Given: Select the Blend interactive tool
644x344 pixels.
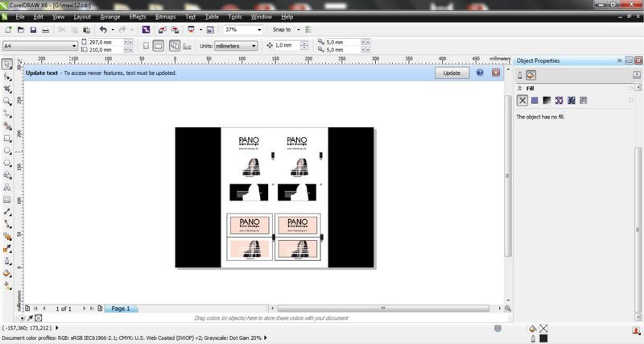Looking at the screenshot, I should (7, 237).
